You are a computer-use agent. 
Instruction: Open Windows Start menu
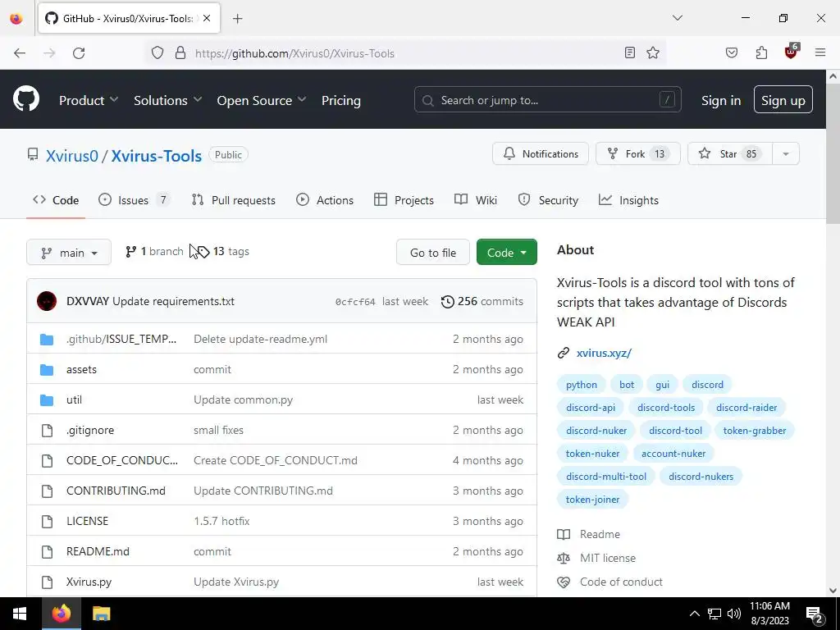[20, 614]
